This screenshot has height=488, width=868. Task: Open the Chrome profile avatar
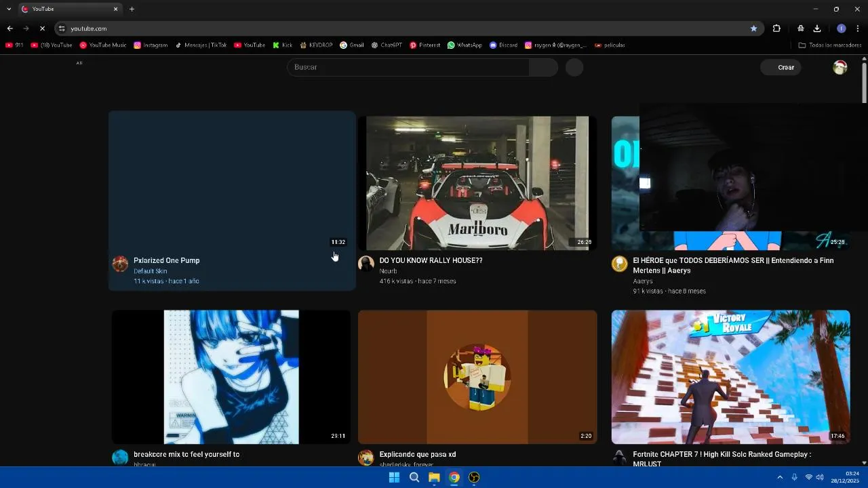click(x=842, y=28)
